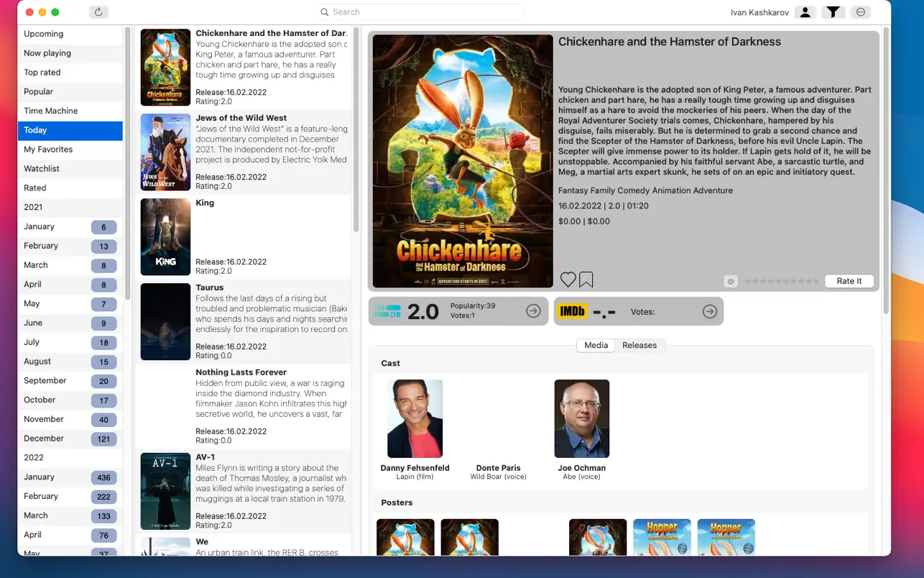Open the more options ellipsis menu
The width and height of the screenshot is (924, 578).
[860, 12]
